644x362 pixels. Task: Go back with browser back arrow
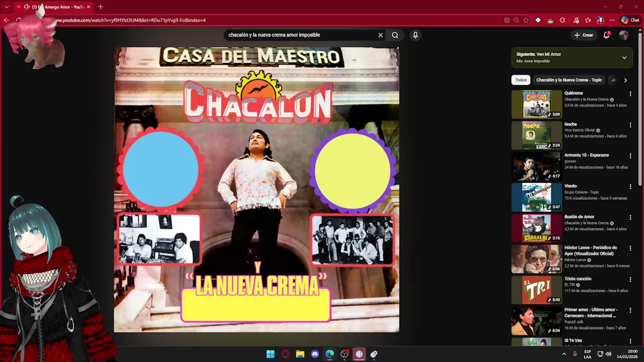pos(7,20)
